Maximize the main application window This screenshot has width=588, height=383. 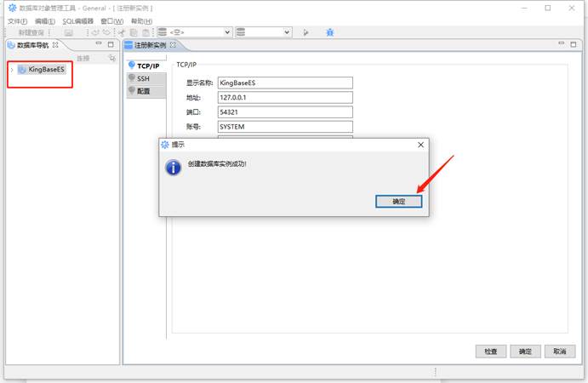click(548, 8)
